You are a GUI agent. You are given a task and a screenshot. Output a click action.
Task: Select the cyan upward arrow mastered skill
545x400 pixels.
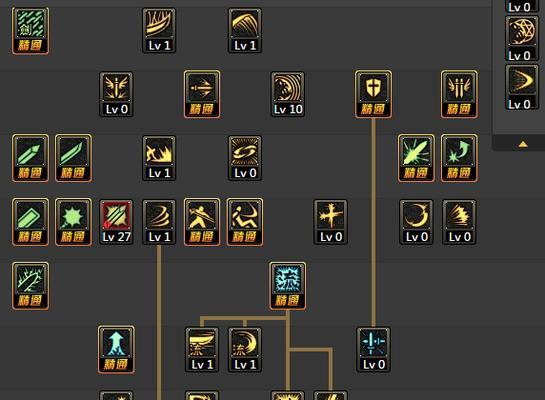pyautogui.click(x=116, y=350)
